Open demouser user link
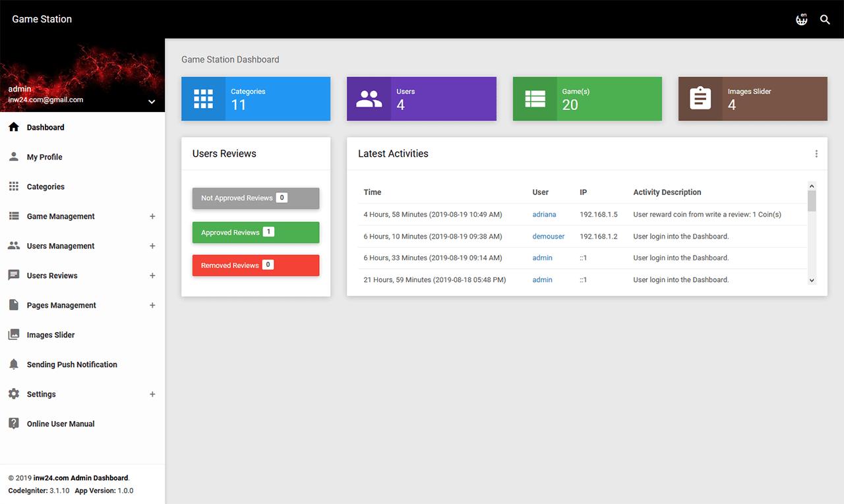Viewport: 844px width, 504px height. [549, 236]
